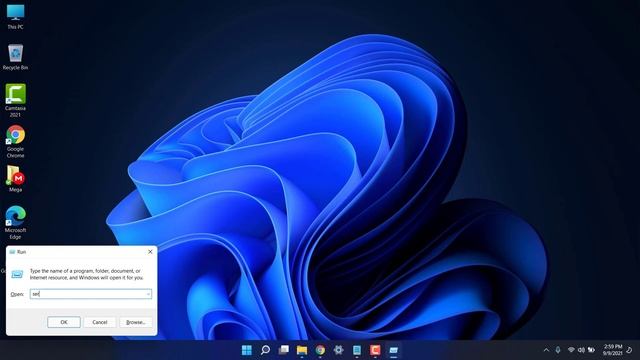640x360 pixels.
Task: Click Run app icon in taskbar
Action: (x=393, y=350)
